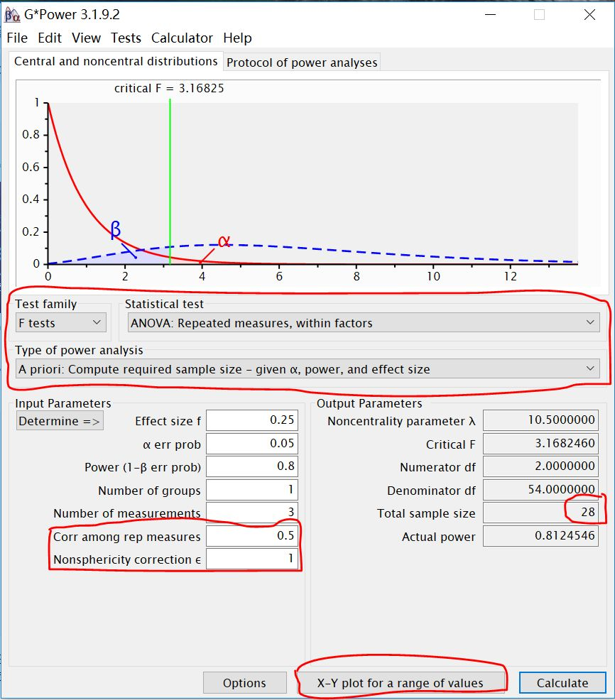This screenshot has height=700, width=615.
Task: Open the File menu
Action: click(x=17, y=38)
